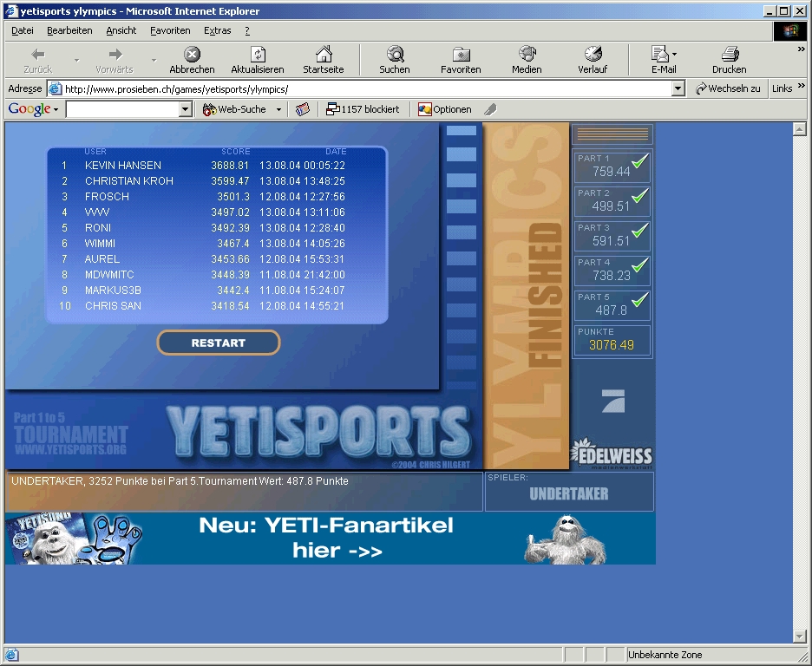Click the PUNKTE total score box
This screenshot has height=666, width=812.
click(612, 339)
